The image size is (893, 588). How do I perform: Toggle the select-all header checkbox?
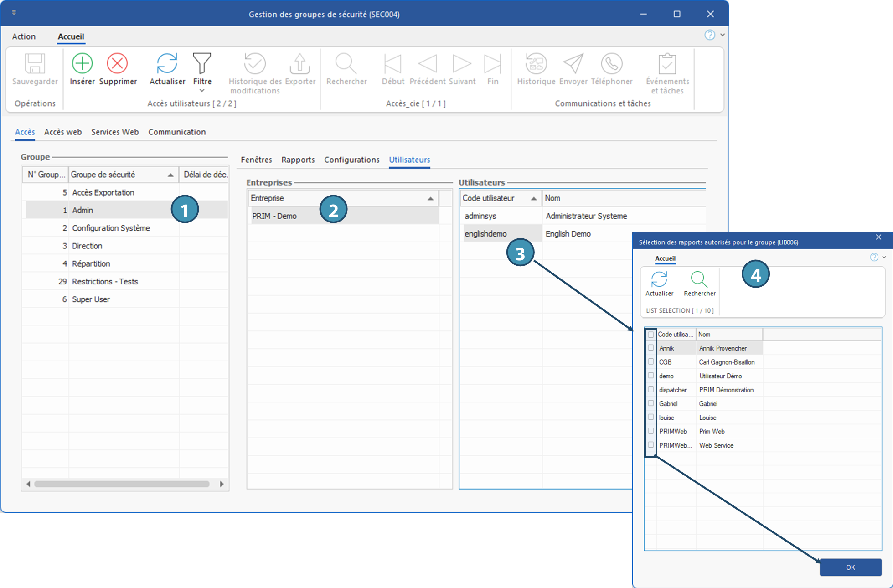(x=651, y=335)
